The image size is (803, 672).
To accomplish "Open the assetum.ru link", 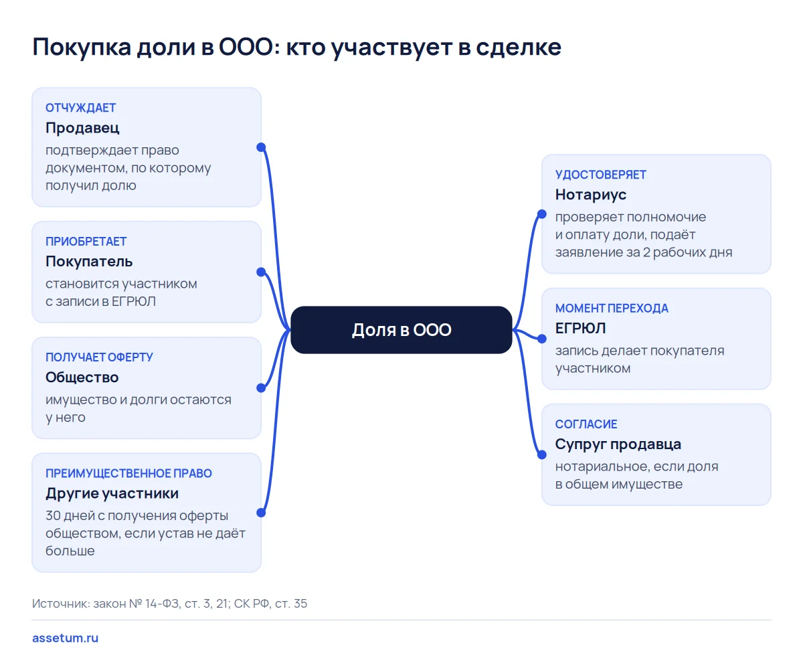I will pyautogui.click(x=65, y=638).
